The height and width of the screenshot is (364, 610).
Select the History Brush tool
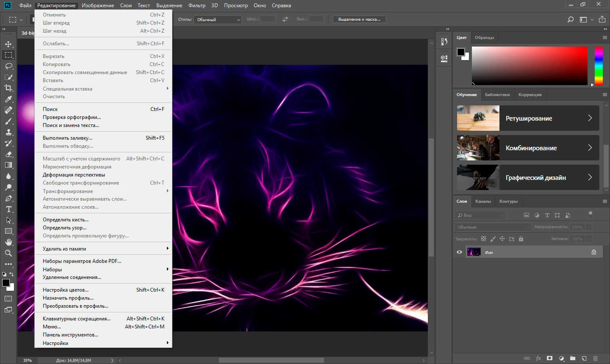tap(8, 143)
